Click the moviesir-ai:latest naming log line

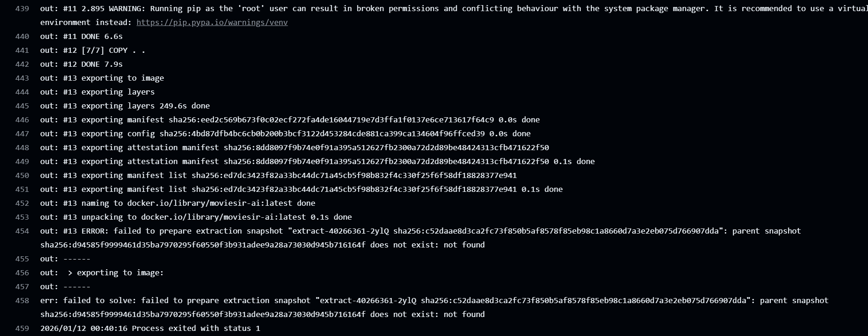point(178,203)
